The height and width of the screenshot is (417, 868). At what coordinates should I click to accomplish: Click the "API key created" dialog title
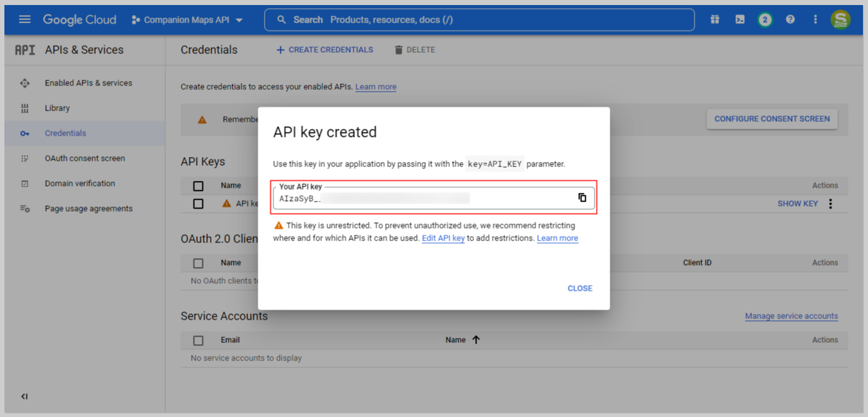click(325, 132)
